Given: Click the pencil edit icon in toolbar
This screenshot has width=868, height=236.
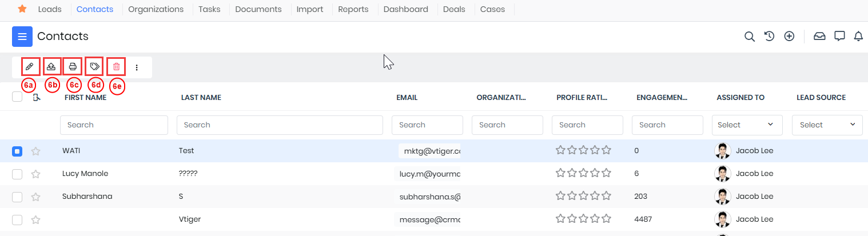Looking at the screenshot, I should (x=30, y=67).
